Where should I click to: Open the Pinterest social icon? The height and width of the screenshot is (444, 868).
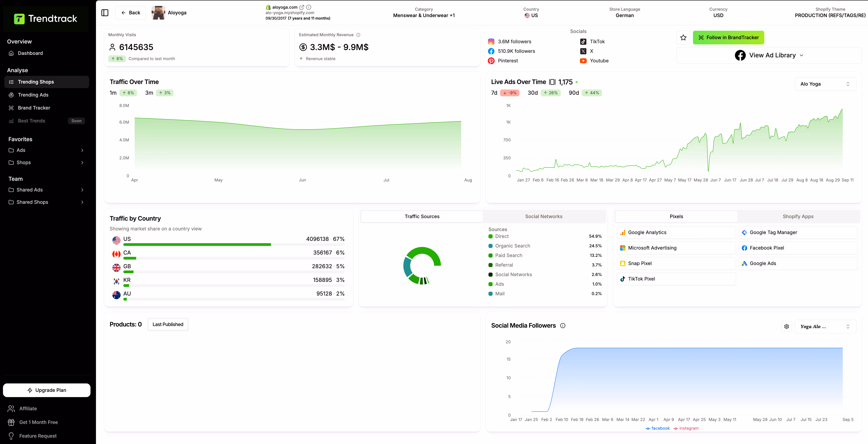pyautogui.click(x=491, y=61)
